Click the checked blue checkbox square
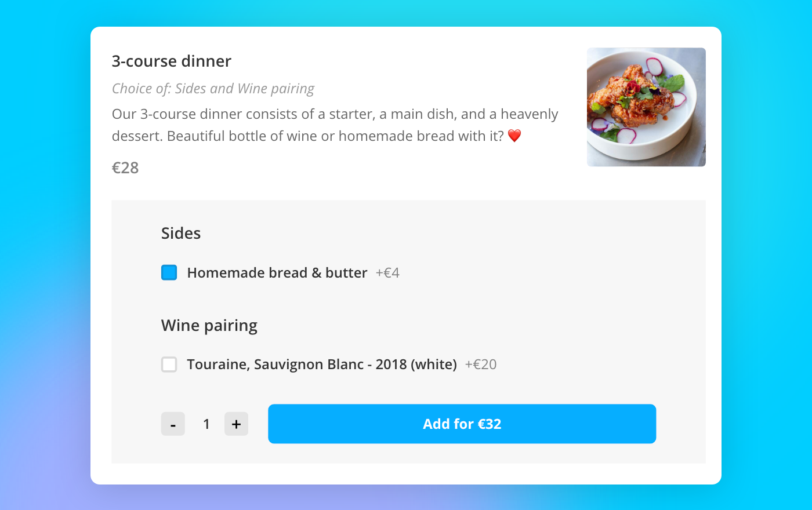Screen dimensions: 812x510 169,272
